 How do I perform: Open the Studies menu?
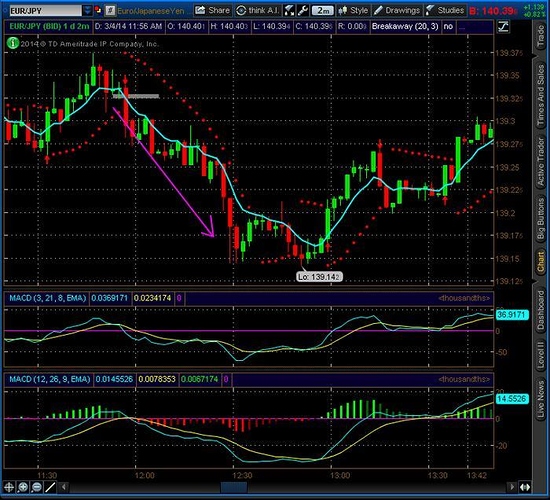click(445, 10)
